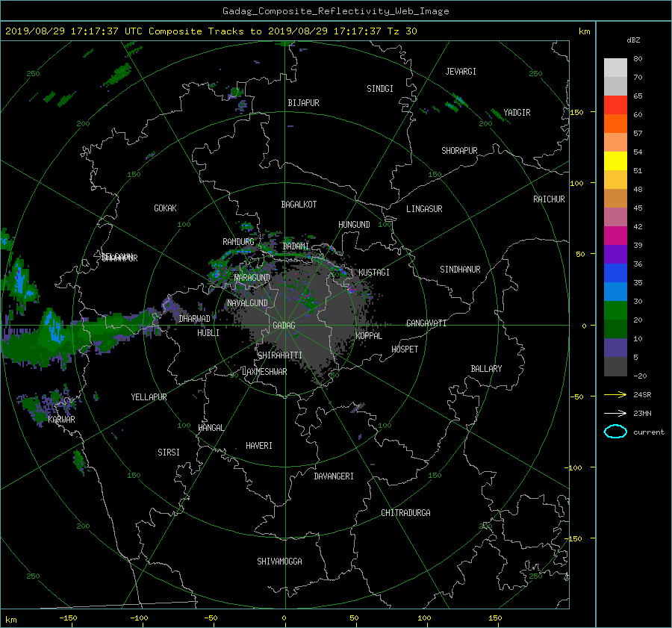This screenshot has height=628, width=672.
Task: Select the blue 35 dBZ color swatch
Action: [x=615, y=273]
